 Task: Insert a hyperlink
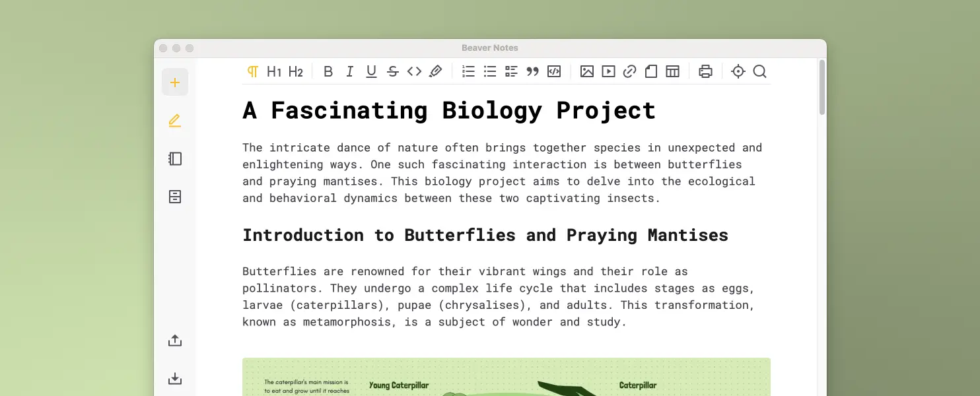click(x=630, y=71)
